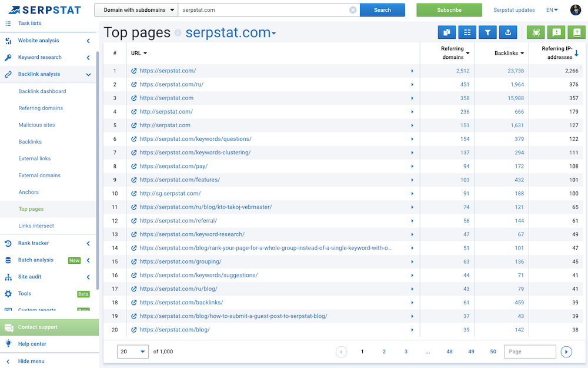Viewport: 588px width, 368px height.
Task: Click the copy icon button in toolbar
Action: (447, 32)
